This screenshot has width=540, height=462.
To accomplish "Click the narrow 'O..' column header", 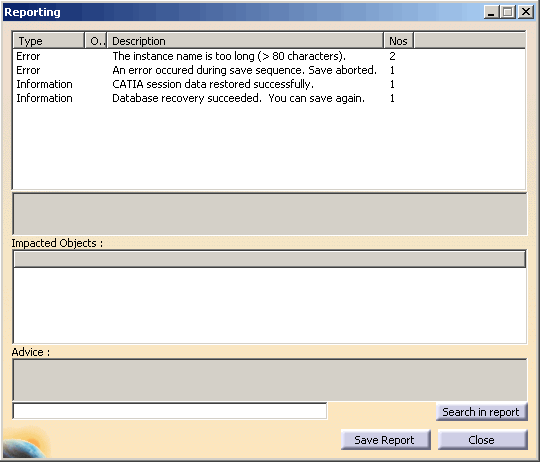I will pos(96,41).
